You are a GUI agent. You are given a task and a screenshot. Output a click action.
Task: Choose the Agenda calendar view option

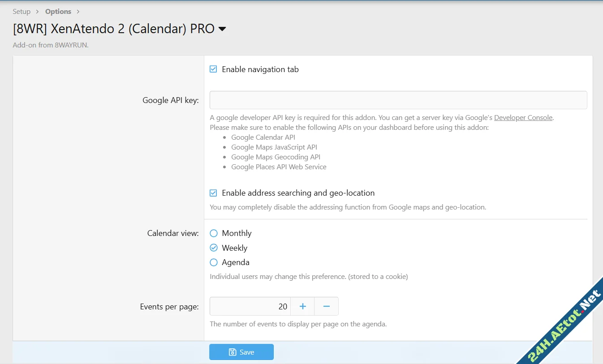tap(214, 262)
